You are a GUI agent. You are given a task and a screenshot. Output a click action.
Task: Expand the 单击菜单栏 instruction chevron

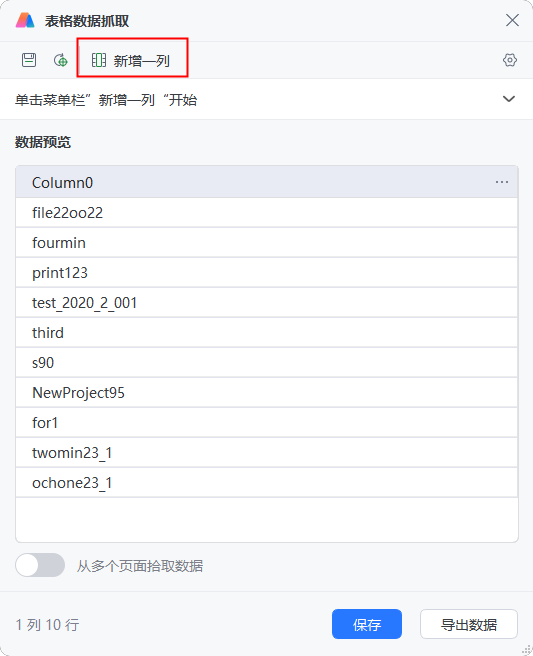click(x=509, y=99)
